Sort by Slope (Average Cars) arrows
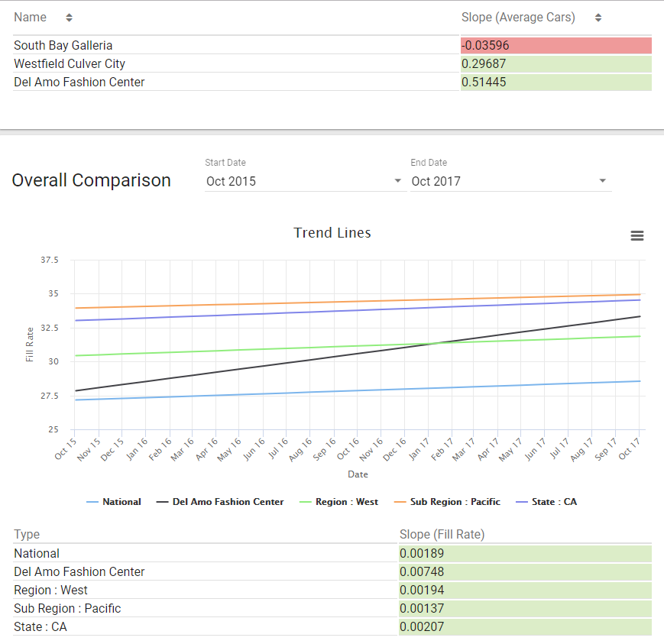 (x=598, y=18)
